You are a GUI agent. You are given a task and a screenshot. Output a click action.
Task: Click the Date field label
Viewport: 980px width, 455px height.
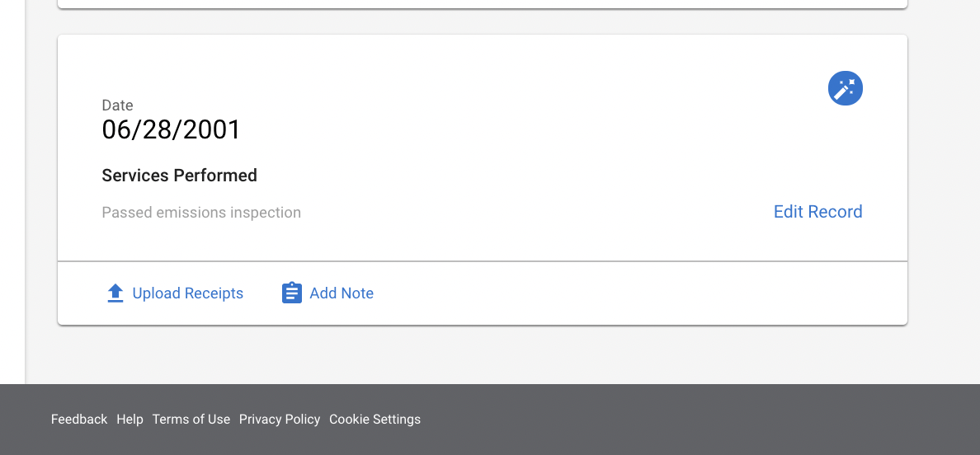coord(117,105)
